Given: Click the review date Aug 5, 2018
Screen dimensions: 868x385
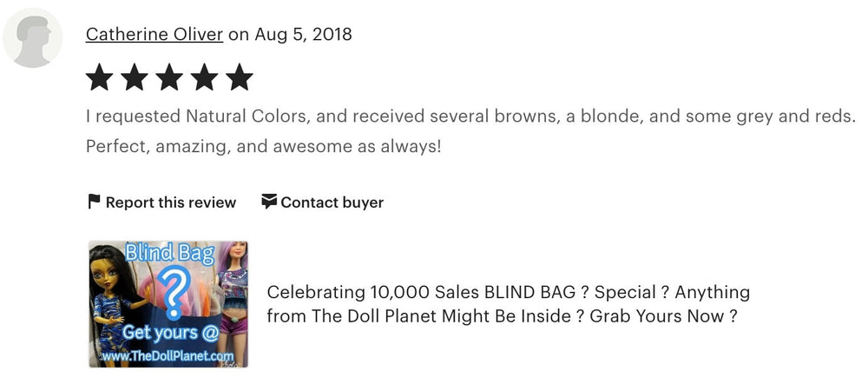Looking at the screenshot, I should (x=303, y=35).
